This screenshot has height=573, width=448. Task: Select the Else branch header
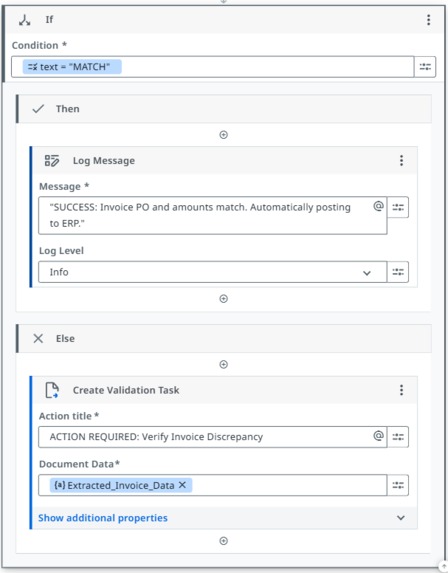(x=224, y=338)
